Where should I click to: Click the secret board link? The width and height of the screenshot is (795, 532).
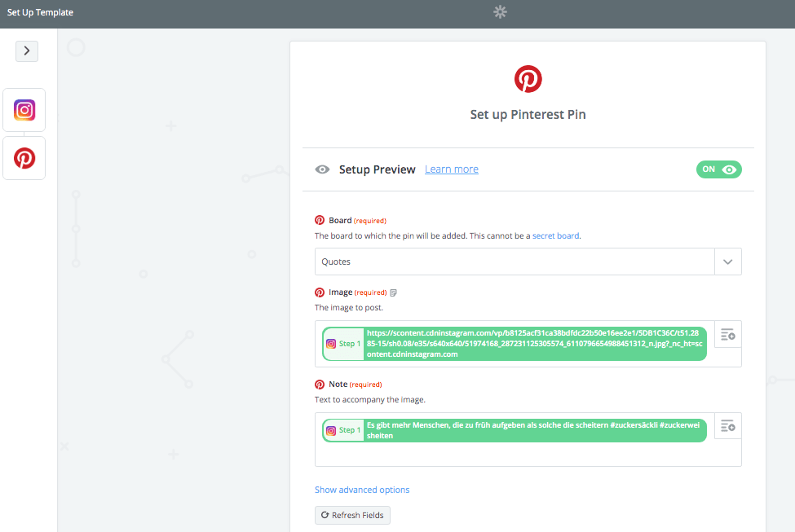555,235
